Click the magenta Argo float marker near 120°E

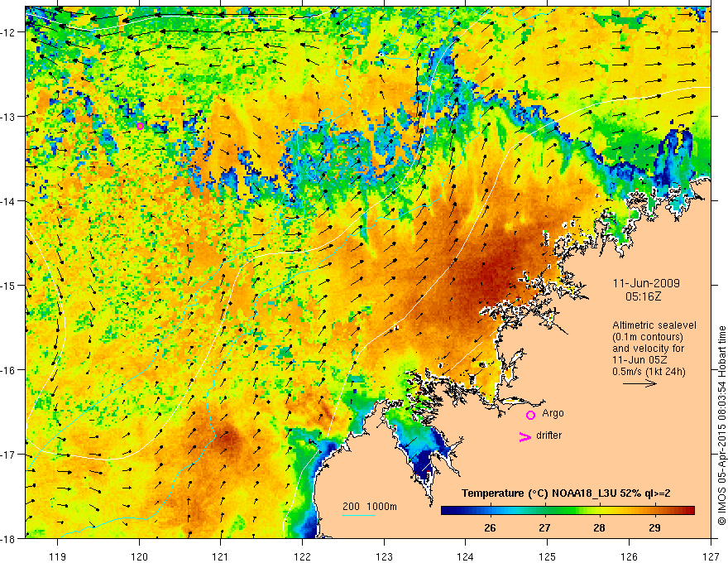click(140, 126)
